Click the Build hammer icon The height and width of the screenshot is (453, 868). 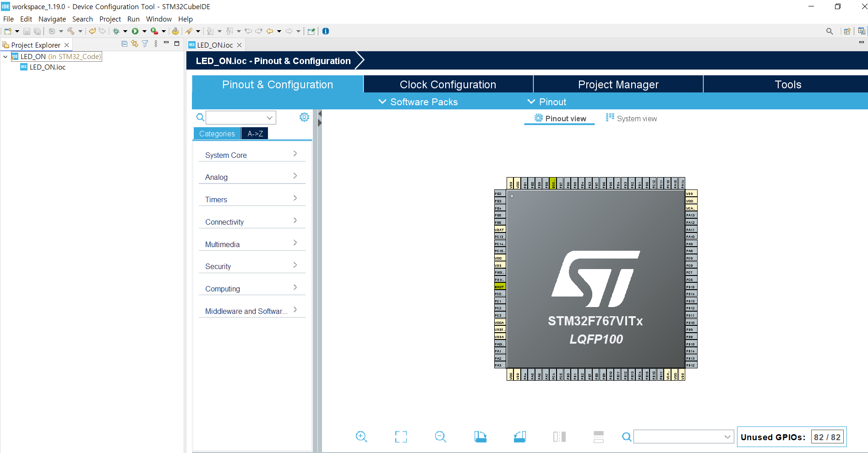tap(71, 31)
